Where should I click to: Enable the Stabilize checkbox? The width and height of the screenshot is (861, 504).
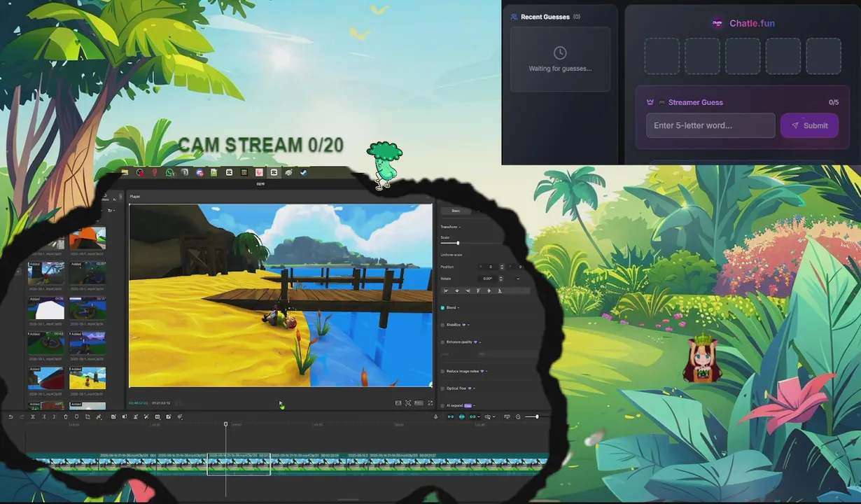pos(442,325)
